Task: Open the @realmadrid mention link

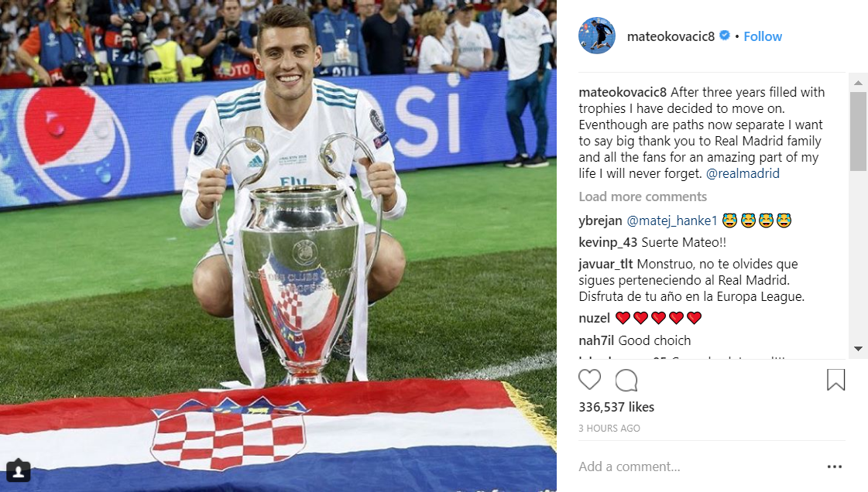Action: click(743, 173)
